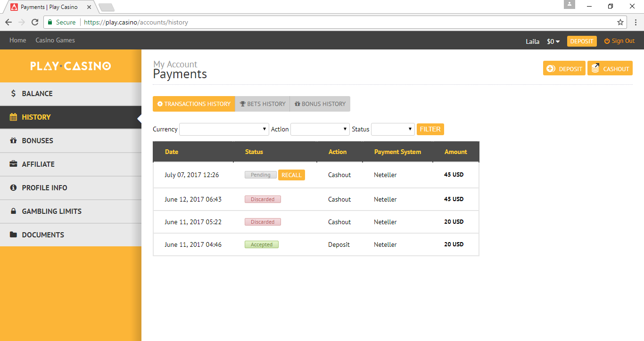Click the Deposit button in top navbar
The height and width of the screenshot is (341, 644).
582,41
